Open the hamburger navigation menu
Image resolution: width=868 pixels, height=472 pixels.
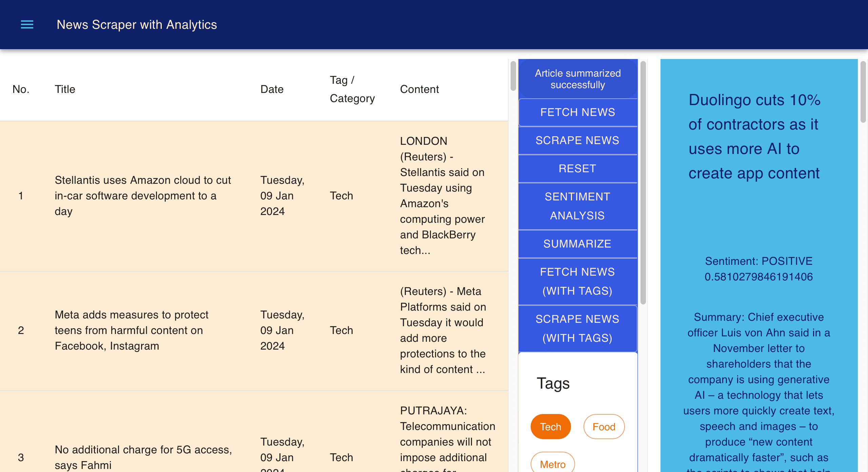tap(27, 24)
